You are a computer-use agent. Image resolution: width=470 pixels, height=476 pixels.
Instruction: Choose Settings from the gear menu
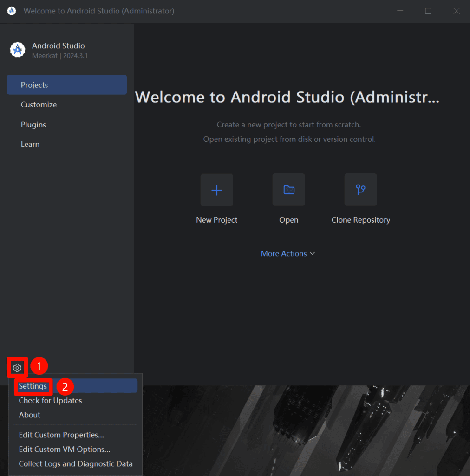tap(33, 386)
